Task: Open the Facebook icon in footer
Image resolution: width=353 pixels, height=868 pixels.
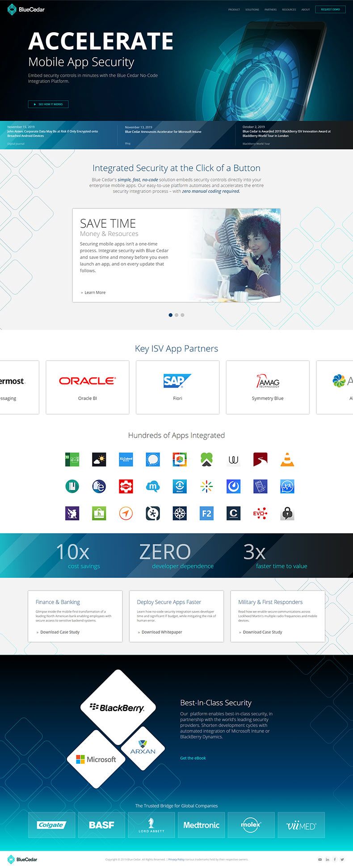Action: pyautogui.click(x=335, y=860)
